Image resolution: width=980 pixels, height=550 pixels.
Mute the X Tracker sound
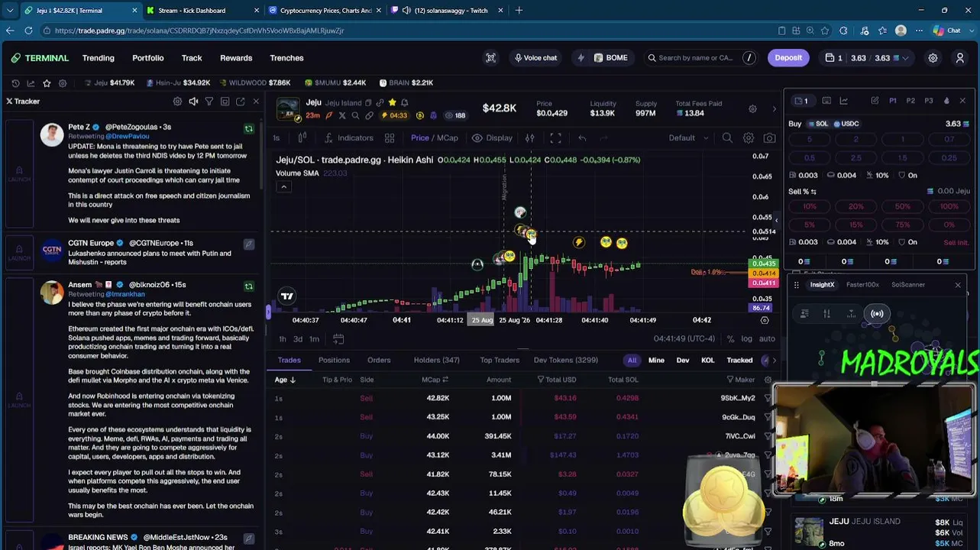193,102
